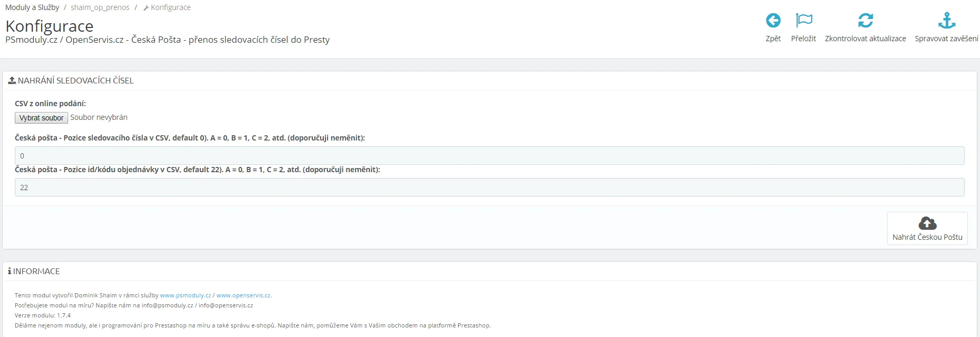Click the Nahrát Českou Poštu button label
This screenshot has width=980, height=337.
pyautogui.click(x=927, y=237)
